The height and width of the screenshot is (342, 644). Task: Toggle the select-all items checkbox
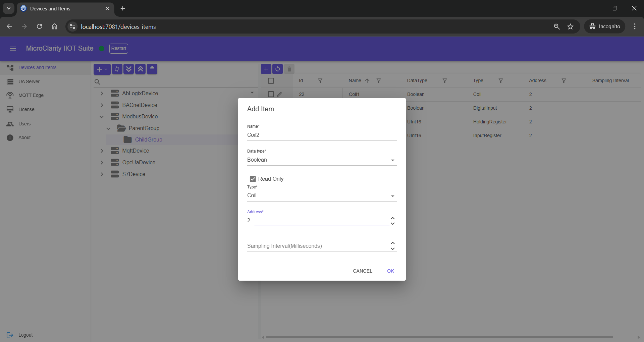tap(271, 80)
